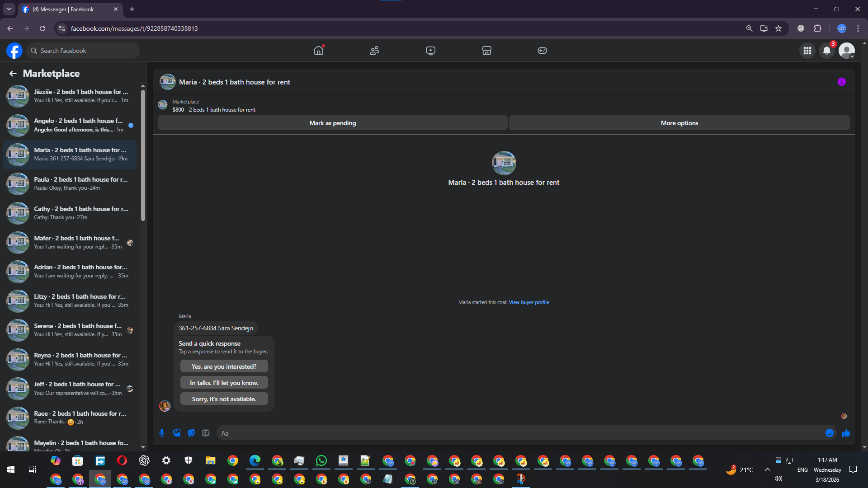Screen dimensions: 868x488
Task: Open Jäzziïe conversation
Action: click(x=70, y=96)
